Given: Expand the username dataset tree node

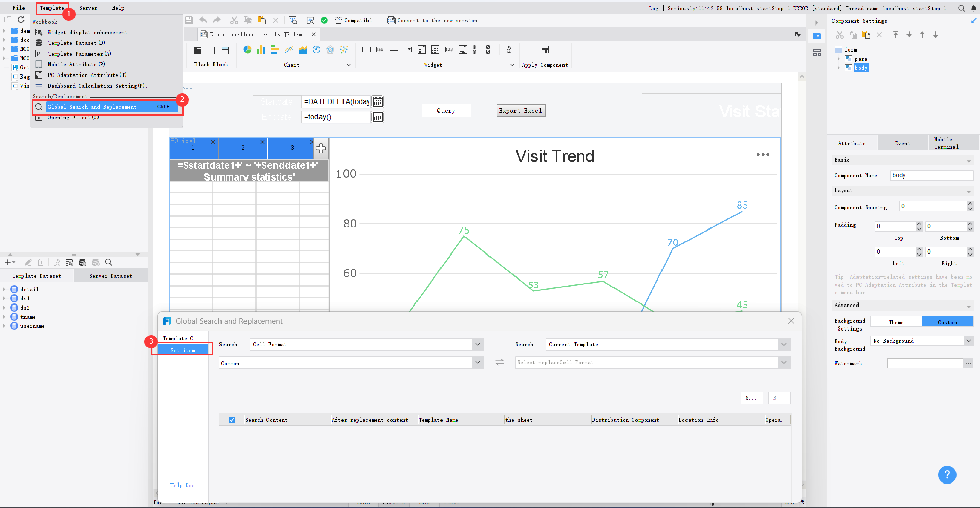Looking at the screenshot, I should (4, 326).
